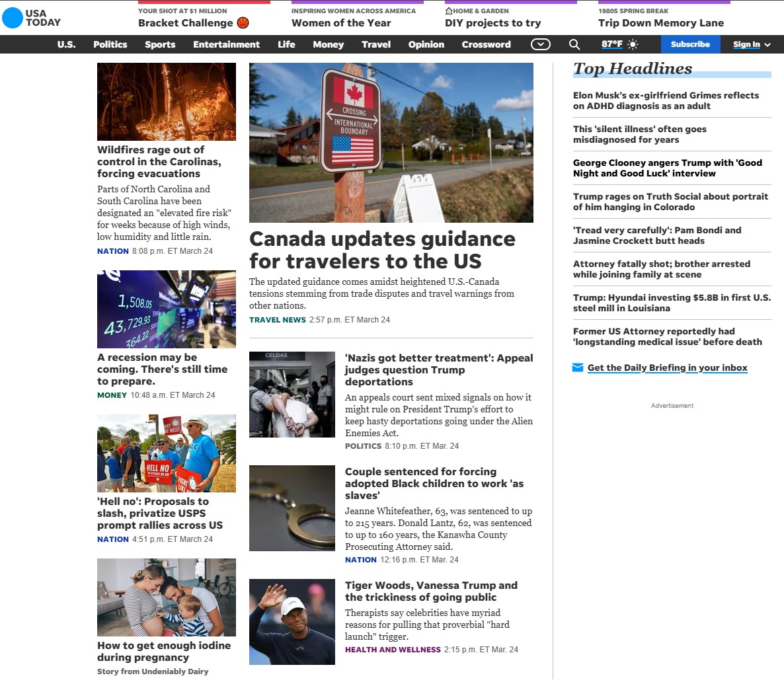The image size is (784, 690).
Task: Expand the more sections chevron
Action: pyautogui.click(x=541, y=44)
